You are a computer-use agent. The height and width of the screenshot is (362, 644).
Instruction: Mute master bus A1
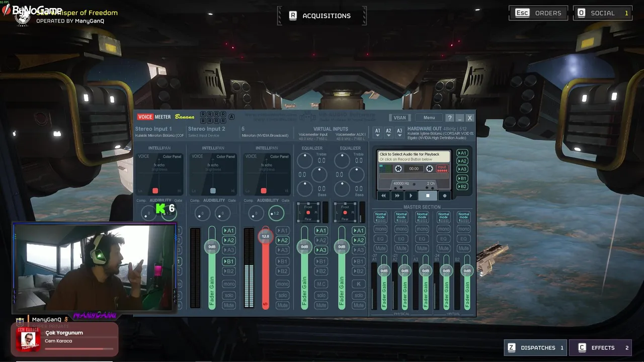[380, 248]
